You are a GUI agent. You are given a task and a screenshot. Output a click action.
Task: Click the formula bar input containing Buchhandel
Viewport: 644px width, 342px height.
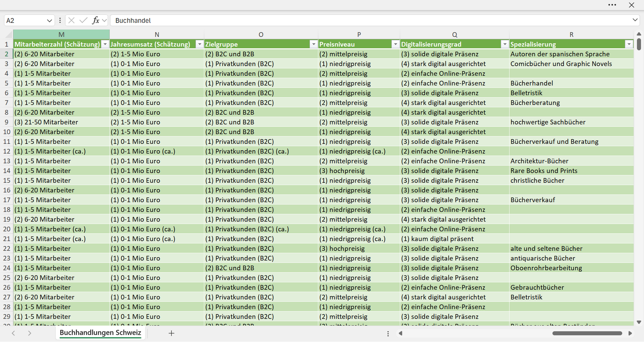pyautogui.click(x=370, y=20)
